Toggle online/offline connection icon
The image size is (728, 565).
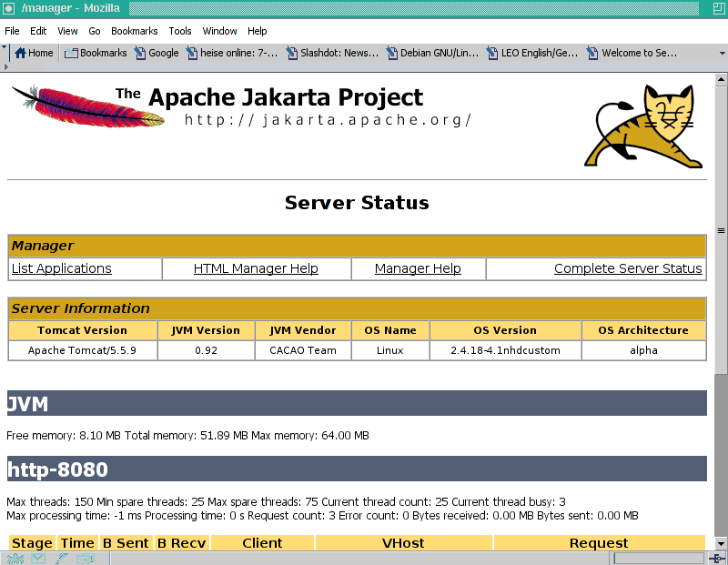(718, 559)
